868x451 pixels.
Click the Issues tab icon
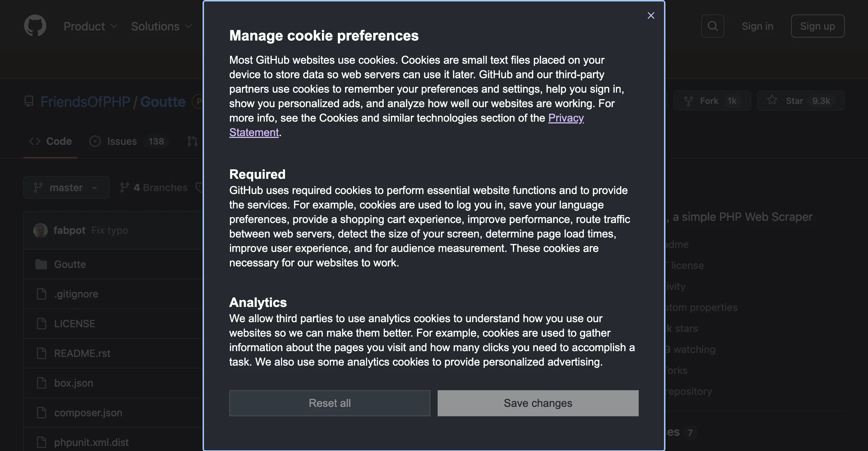pyautogui.click(x=95, y=141)
